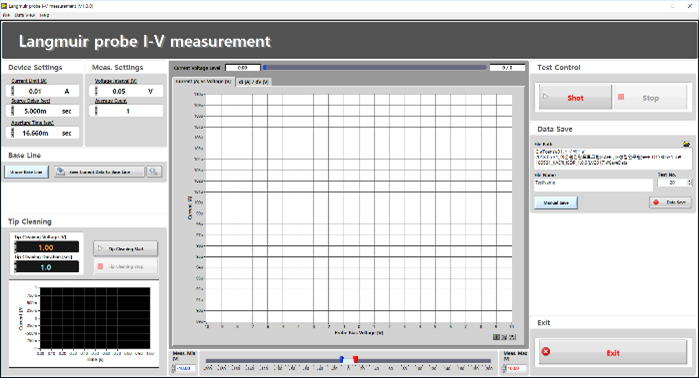Image resolution: width=699 pixels, height=378 pixels.
Task: Click the Tip Cleaning Duration value 1.0
Action: pyautogui.click(x=48, y=267)
